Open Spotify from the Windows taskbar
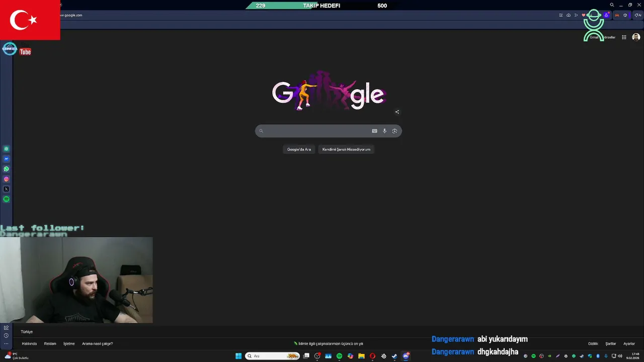 (339, 356)
